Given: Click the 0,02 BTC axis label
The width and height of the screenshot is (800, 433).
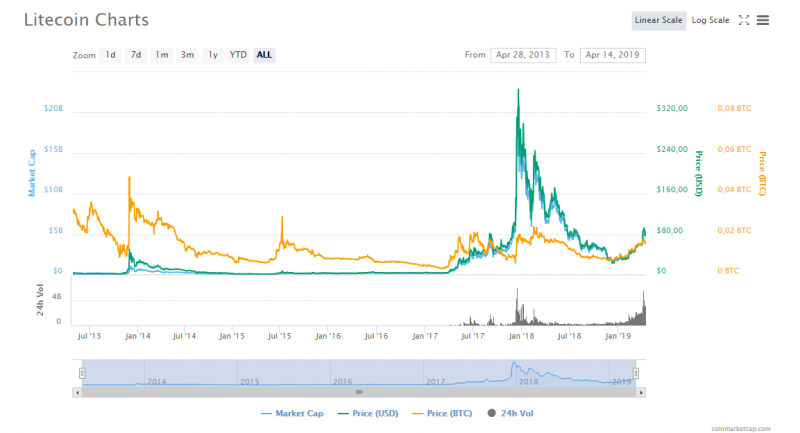Looking at the screenshot, I should [x=734, y=231].
